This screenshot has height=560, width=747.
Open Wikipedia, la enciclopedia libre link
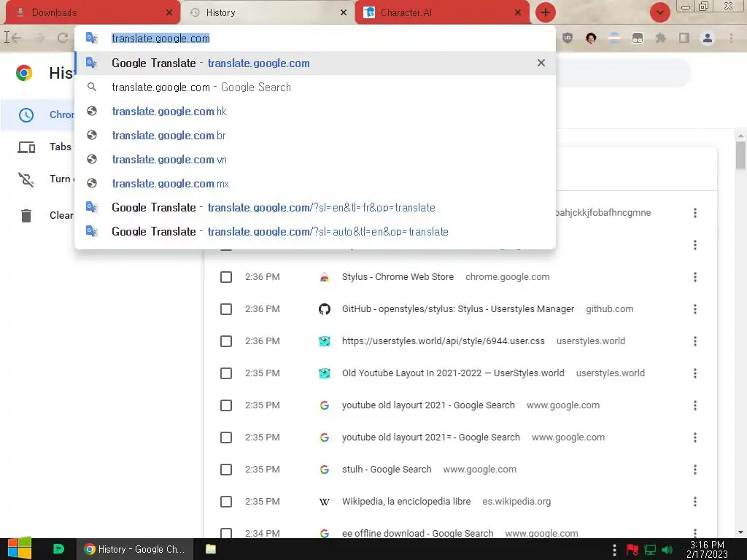[x=406, y=502]
